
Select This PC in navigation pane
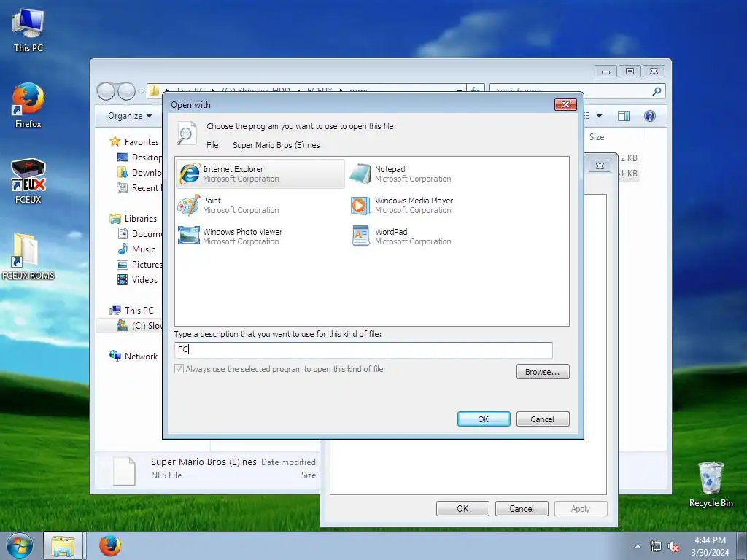point(132,311)
